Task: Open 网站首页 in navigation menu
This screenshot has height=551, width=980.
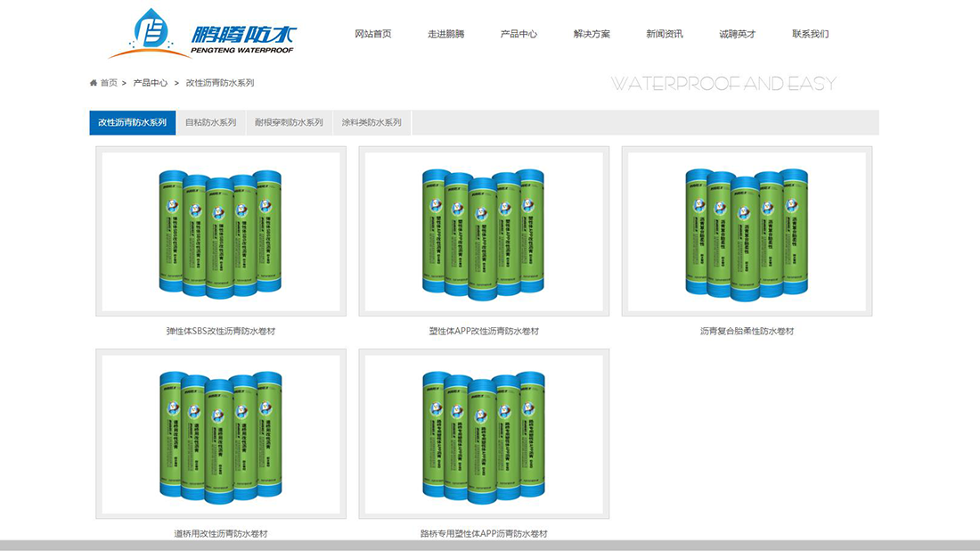Action: coord(372,34)
